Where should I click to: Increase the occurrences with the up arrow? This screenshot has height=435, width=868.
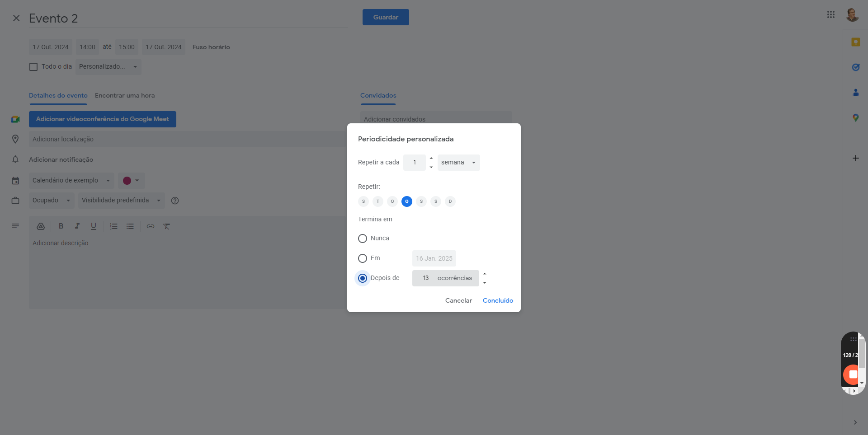(x=485, y=274)
